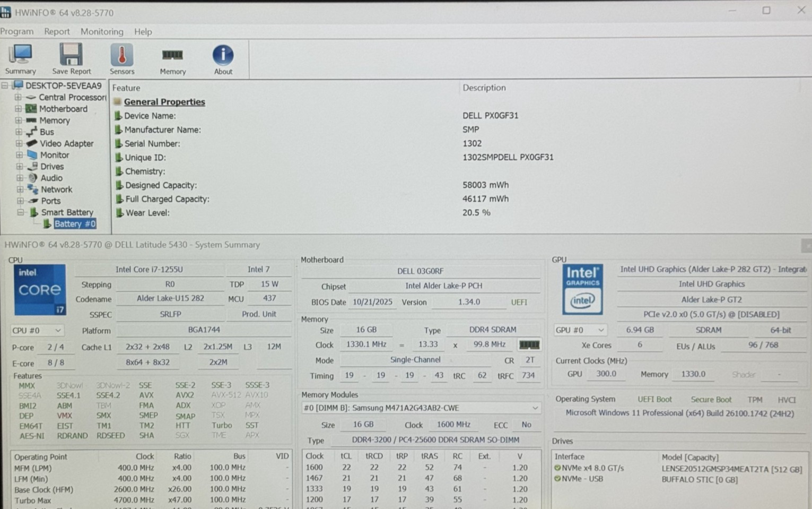Click the Description column header
This screenshot has height=509, width=812.
coord(484,88)
